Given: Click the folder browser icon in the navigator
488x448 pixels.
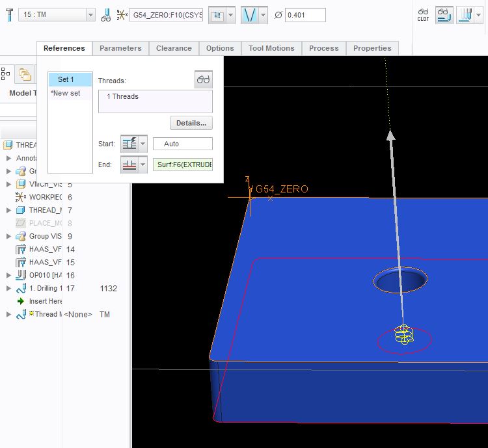Looking at the screenshot, I should (25, 75).
